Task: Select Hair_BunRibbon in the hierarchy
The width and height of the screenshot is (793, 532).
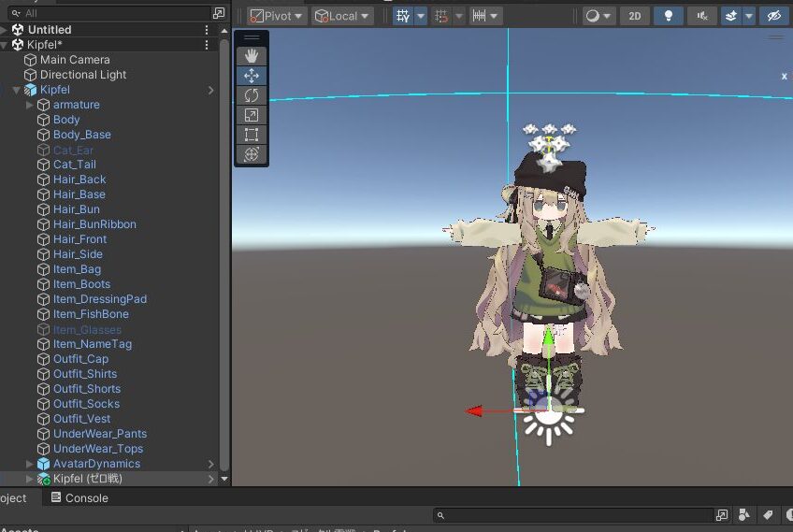Action: 94,224
